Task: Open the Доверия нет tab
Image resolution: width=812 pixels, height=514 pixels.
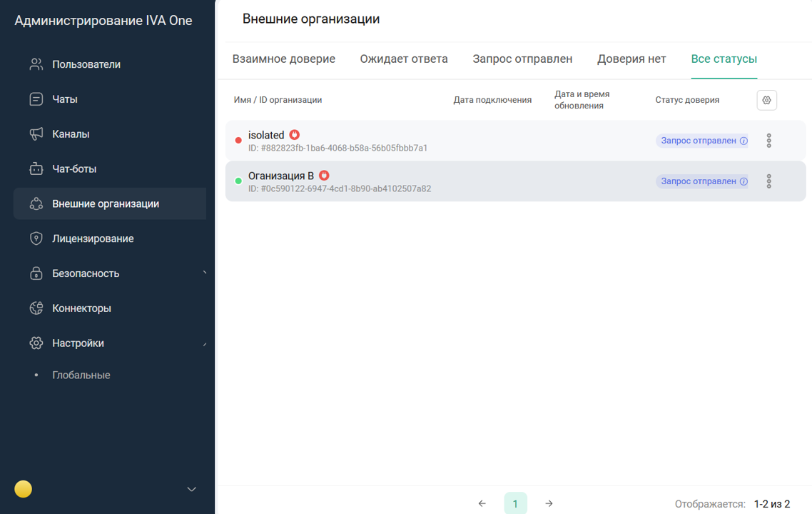Action: [x=631, y=59]
